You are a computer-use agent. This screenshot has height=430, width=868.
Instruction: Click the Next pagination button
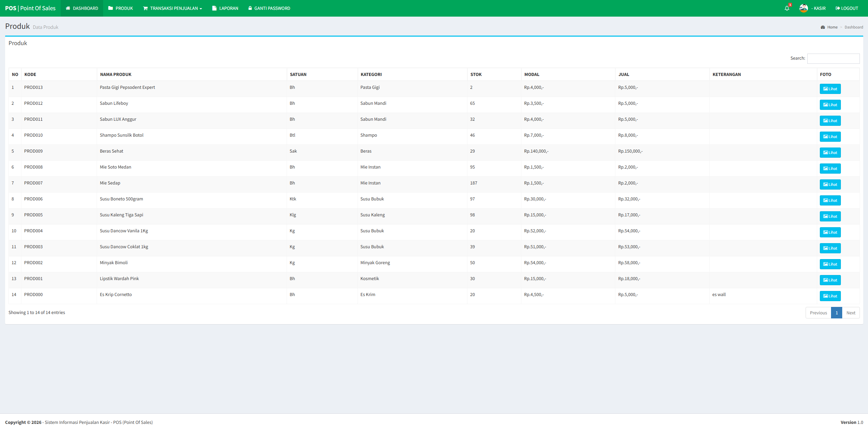click(850, 313)
